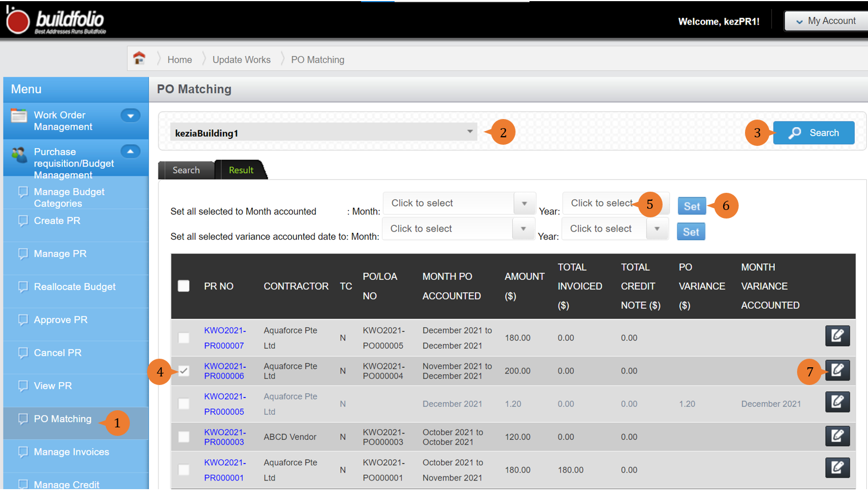Screen dimensions: 868x496
Task: Click the ABCD Vendor contractor cell
Action: 290,437
